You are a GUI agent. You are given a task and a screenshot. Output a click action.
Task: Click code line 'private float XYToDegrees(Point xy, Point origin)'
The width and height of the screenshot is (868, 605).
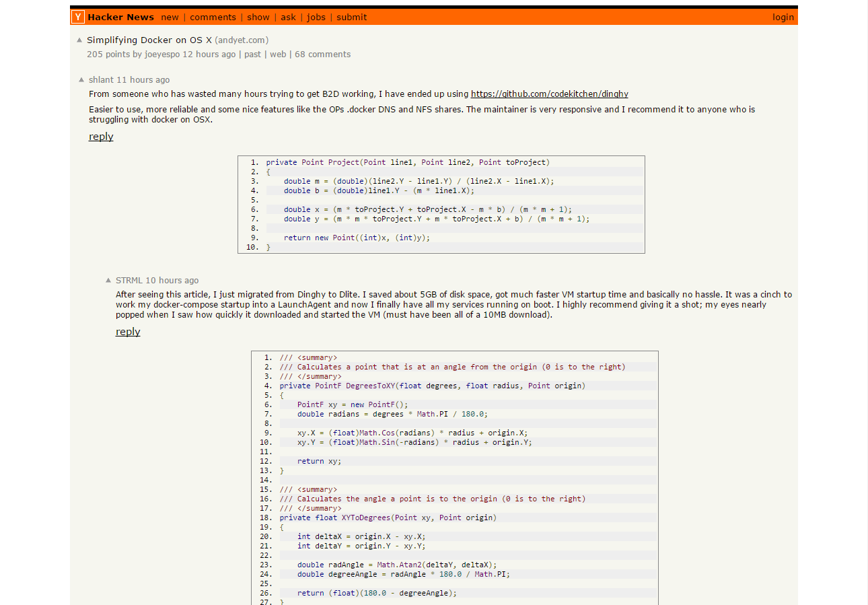(388, 518)
